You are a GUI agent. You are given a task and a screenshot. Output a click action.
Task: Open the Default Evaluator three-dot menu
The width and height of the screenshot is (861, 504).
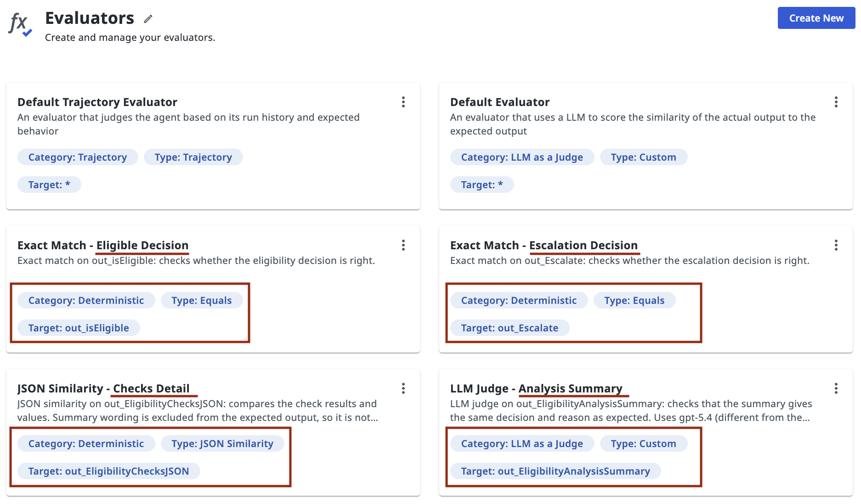(836, 102)
